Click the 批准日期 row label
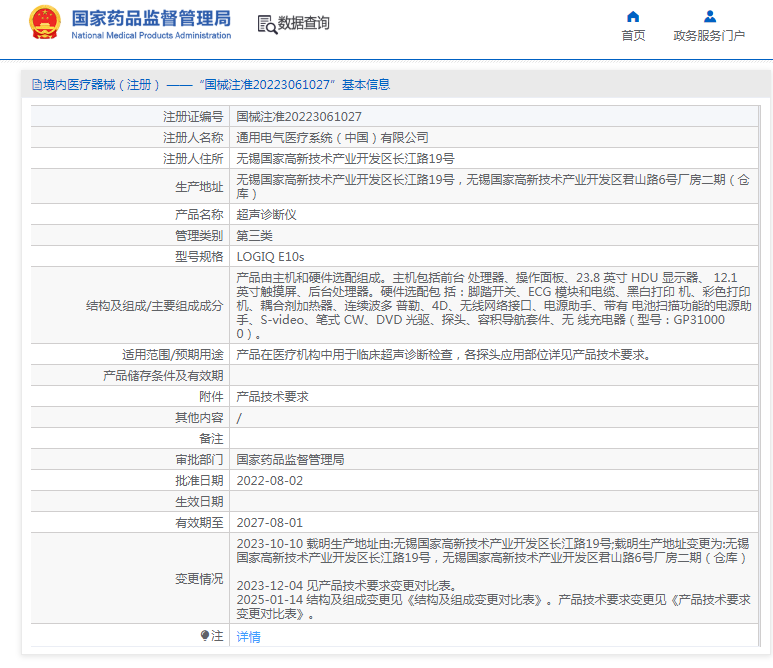This screenshot has height=668, width=773. pyautogui.click(x=199, y=481)
